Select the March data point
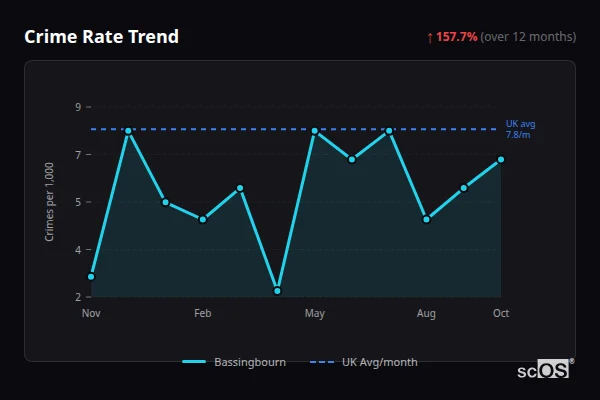This screenshot has height=400, width=600. (240, 188)
